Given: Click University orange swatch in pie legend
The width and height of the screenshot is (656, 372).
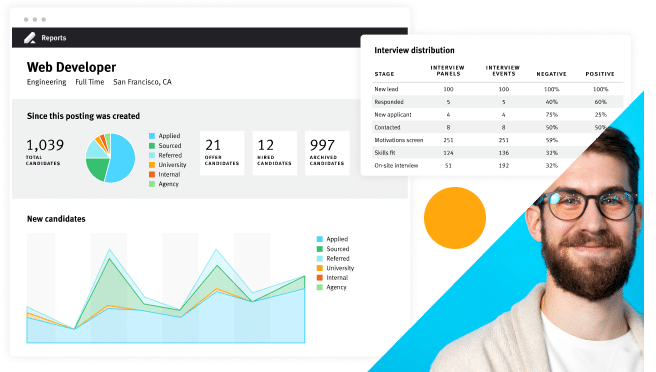Looking at the screenshot, I should pos(152,165).
